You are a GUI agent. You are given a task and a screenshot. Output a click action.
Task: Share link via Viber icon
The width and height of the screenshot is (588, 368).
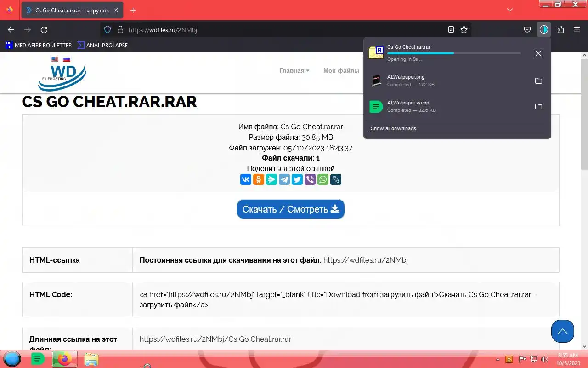(310, 179)
